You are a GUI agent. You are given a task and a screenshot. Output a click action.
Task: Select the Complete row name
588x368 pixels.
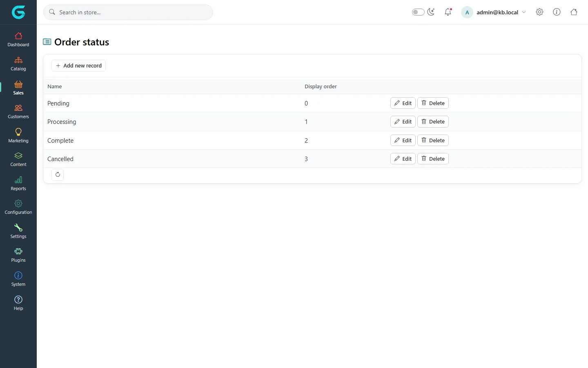coord(60,141)
